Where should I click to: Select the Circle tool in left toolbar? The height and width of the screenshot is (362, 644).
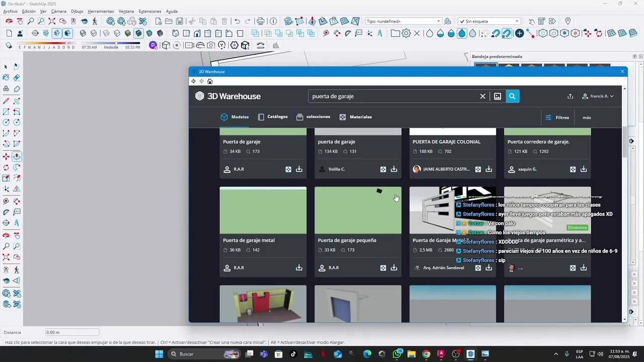[6, 122]
